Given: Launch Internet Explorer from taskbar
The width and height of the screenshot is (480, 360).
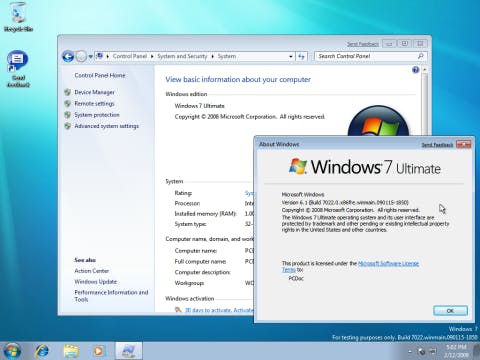Looking at the screenshot, I should coord(42,351).
